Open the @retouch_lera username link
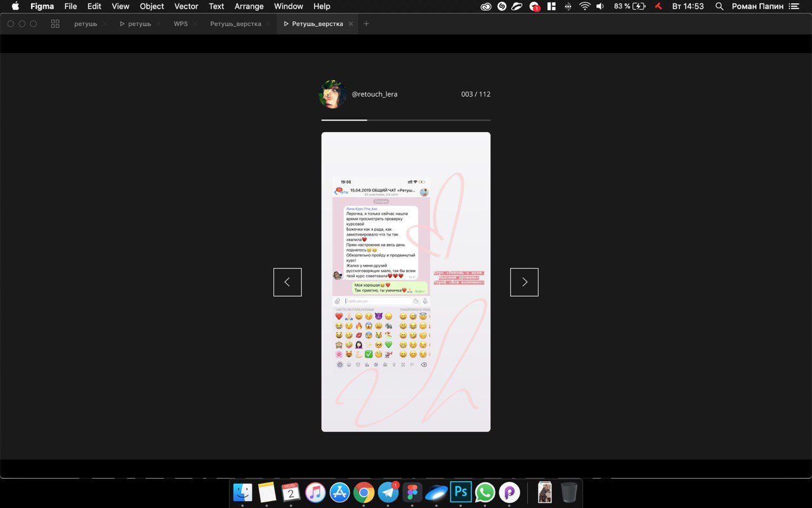The image size is (812, 508). [374, 94]
